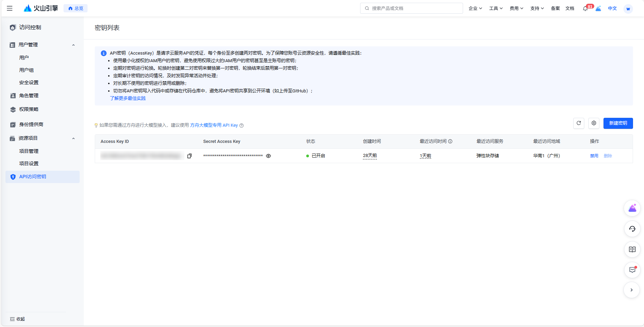Open the documentation book widget
This screenshot has width=644, height=327.
tap(632, 250)
